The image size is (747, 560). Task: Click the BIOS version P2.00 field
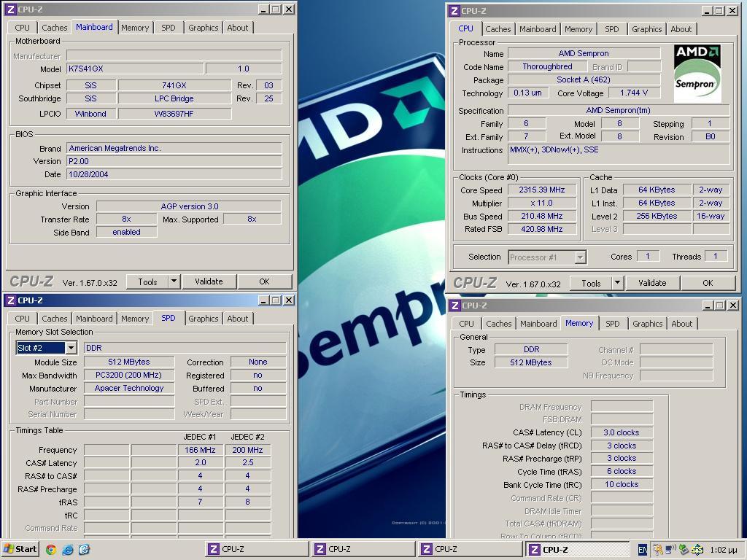pyautogui.click(x=174, y=161)
